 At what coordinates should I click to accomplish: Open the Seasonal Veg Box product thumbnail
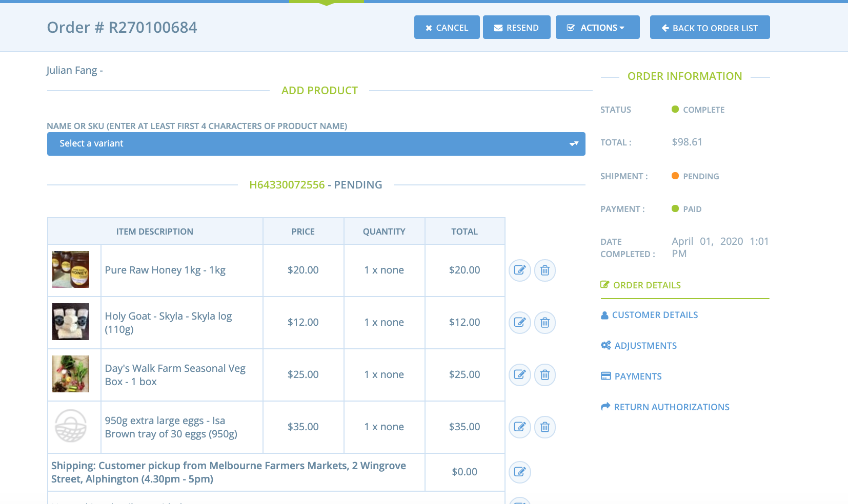pos(71,374)
